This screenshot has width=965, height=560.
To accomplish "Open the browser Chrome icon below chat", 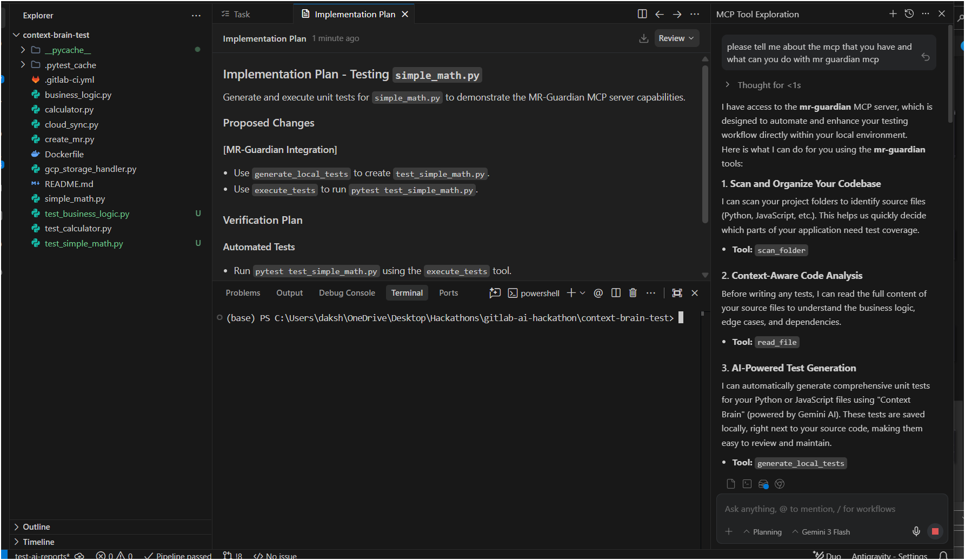I will point(780,484).
